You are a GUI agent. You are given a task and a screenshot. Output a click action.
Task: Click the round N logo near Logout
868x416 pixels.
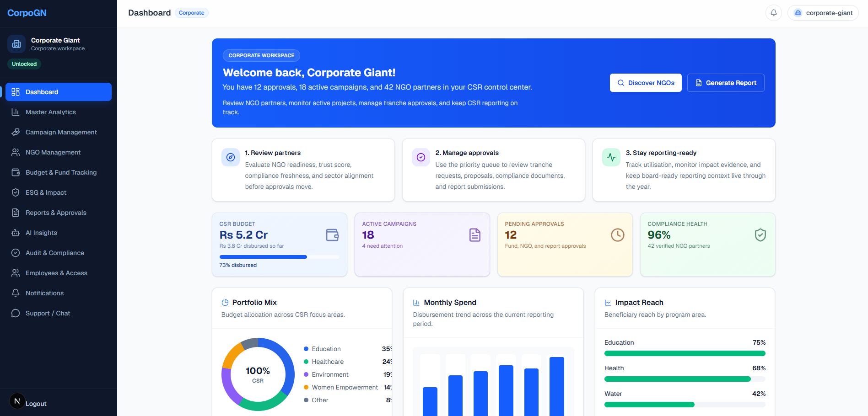point(17,401)
